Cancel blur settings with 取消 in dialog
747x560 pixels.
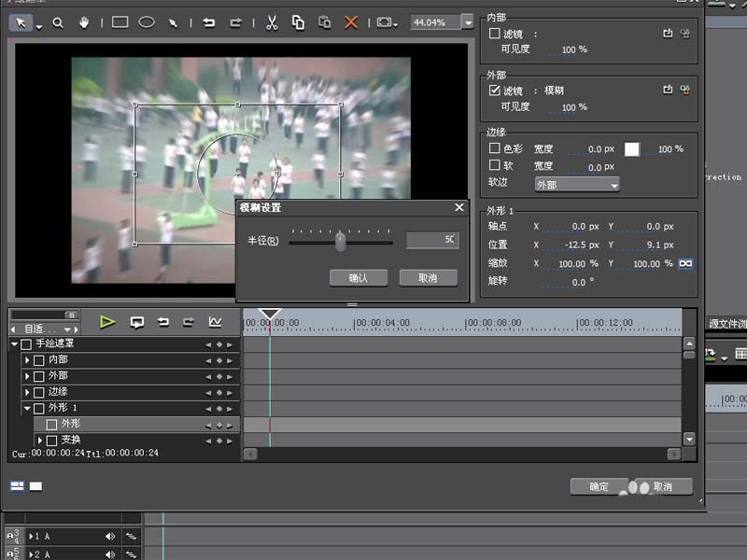coord(428,278)
